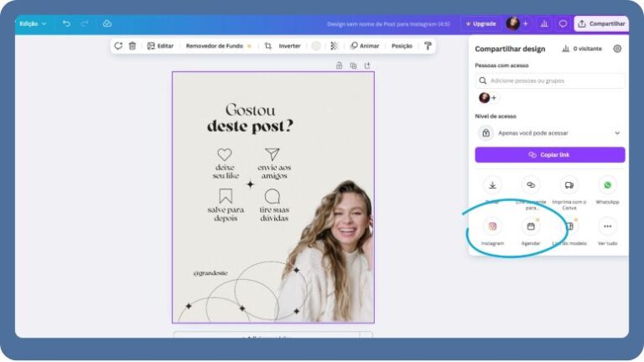This screenshot has height=362, width=644.
Task: Select the speech bubble icon on design
Action: (273, 196)
